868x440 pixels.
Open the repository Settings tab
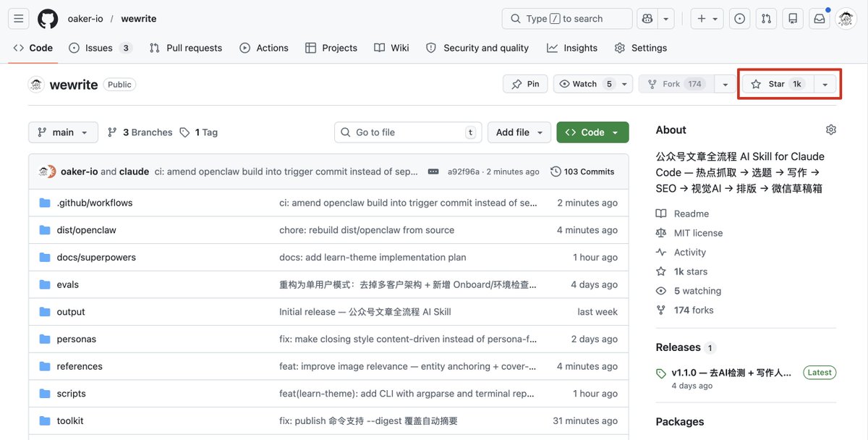641,48
